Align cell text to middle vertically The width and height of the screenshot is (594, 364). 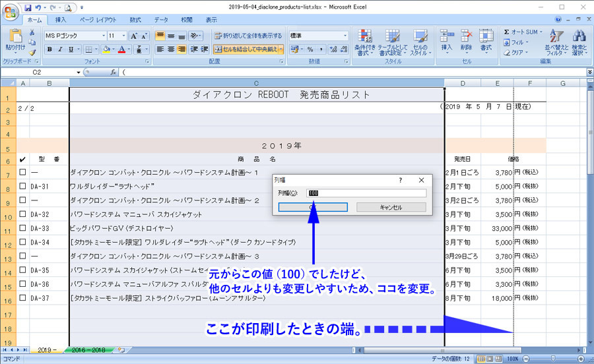pyautogui.click(x=171, y=36)
